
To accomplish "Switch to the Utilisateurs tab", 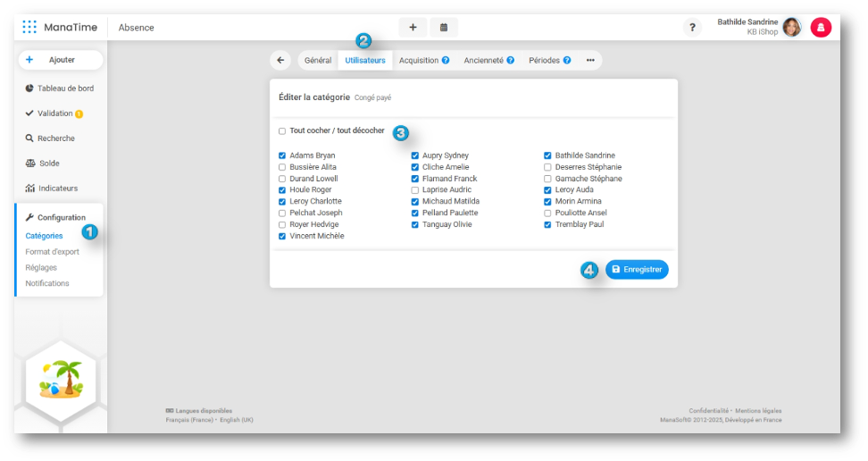I will (x=365, y=61).
